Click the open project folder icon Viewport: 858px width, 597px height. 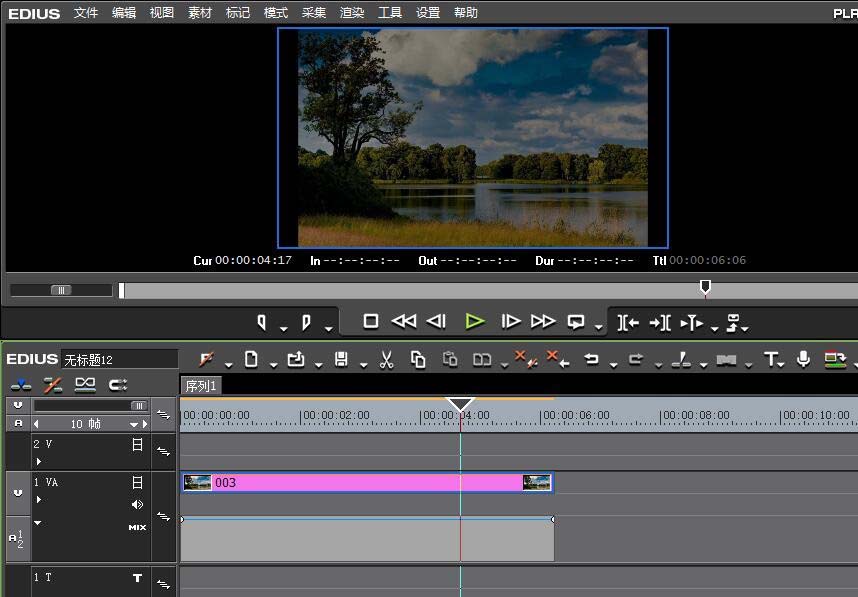296,360
